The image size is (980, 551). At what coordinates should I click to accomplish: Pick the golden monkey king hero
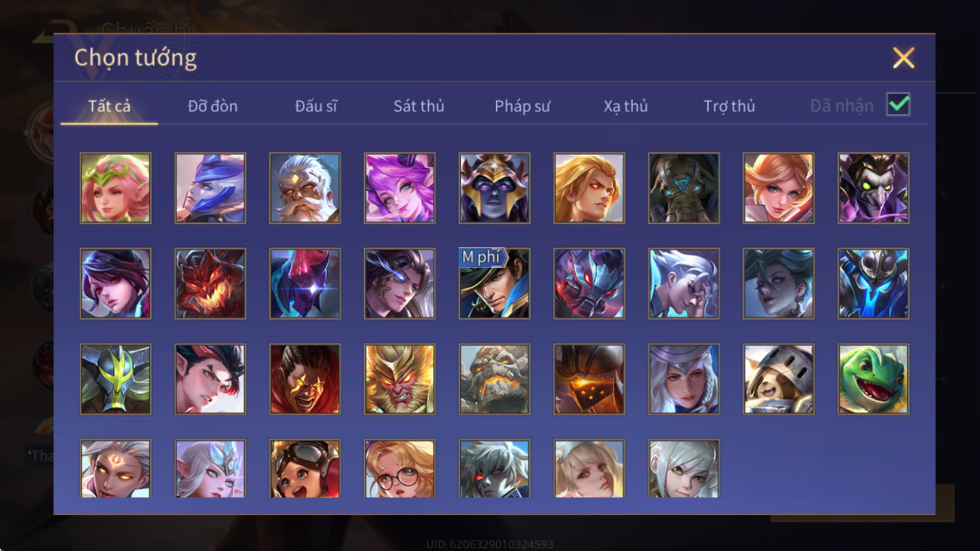coord(400,379)
